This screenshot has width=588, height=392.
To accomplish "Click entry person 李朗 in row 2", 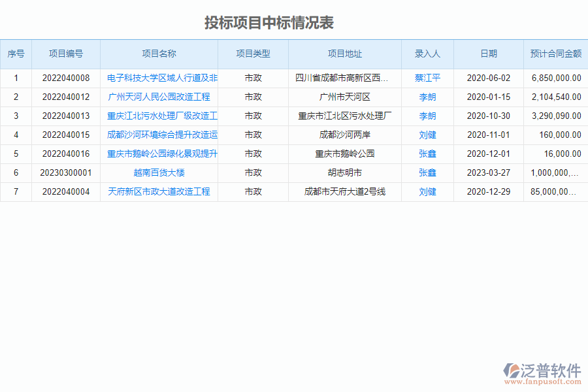I will [x=427, y=97].
